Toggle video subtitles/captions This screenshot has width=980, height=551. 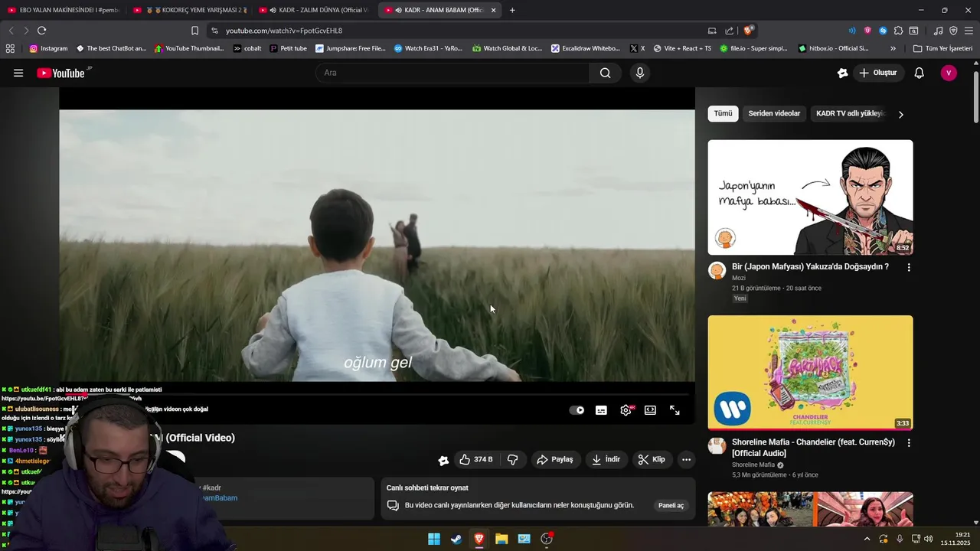click(x=601, y=410)
